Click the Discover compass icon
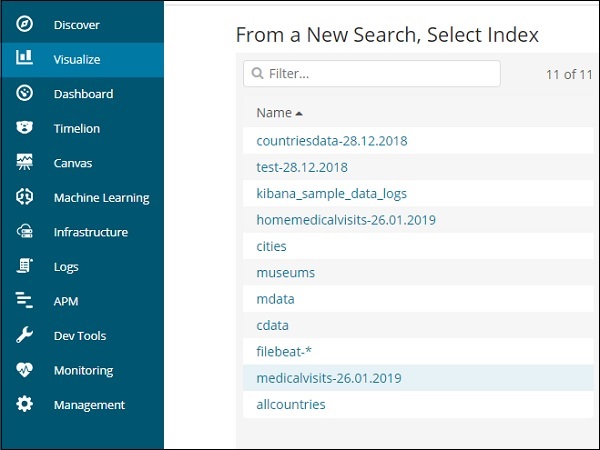This screenshot has height=450, width=600. (25, 24)
